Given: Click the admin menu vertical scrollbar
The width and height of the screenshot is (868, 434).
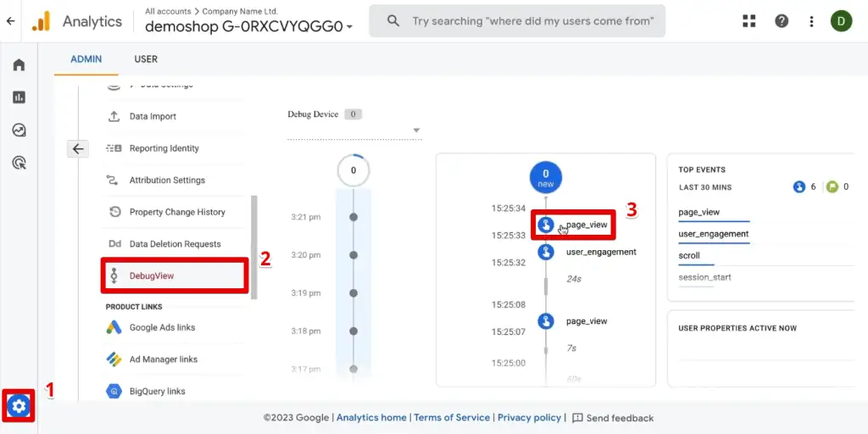Looking at the screenshot, I should click(254, 247).
